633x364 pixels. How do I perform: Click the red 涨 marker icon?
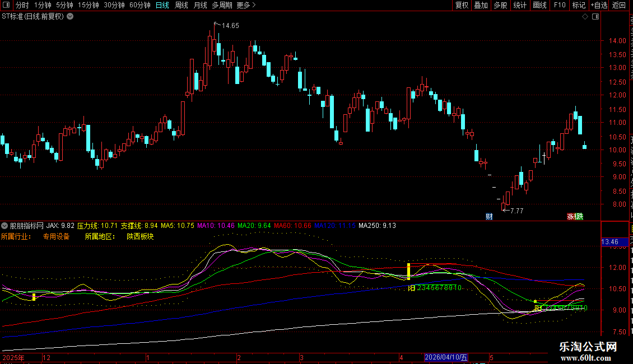tap(570, 217)
